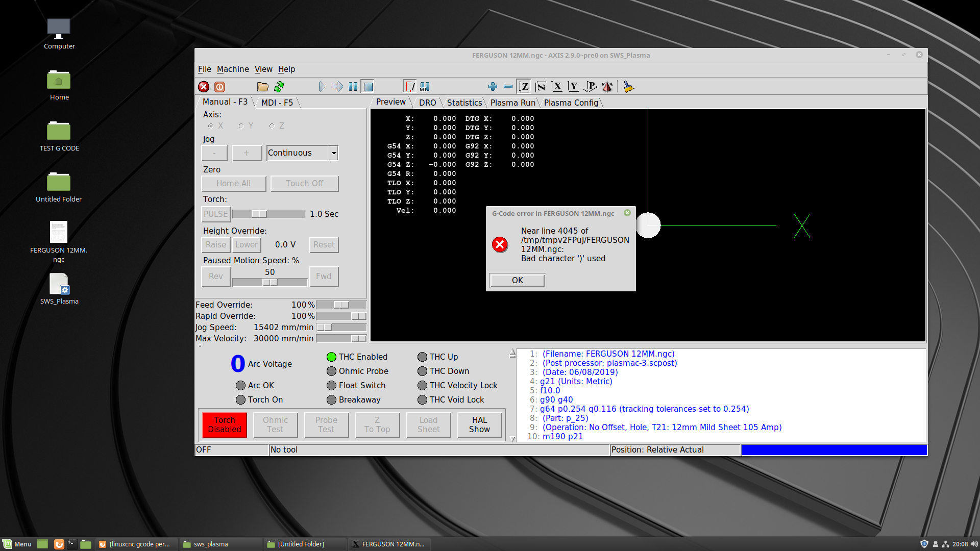The height and width of the screenshot is (551, 980).
Task: Adjust the Feed Override slider
Action: point(341,305)
